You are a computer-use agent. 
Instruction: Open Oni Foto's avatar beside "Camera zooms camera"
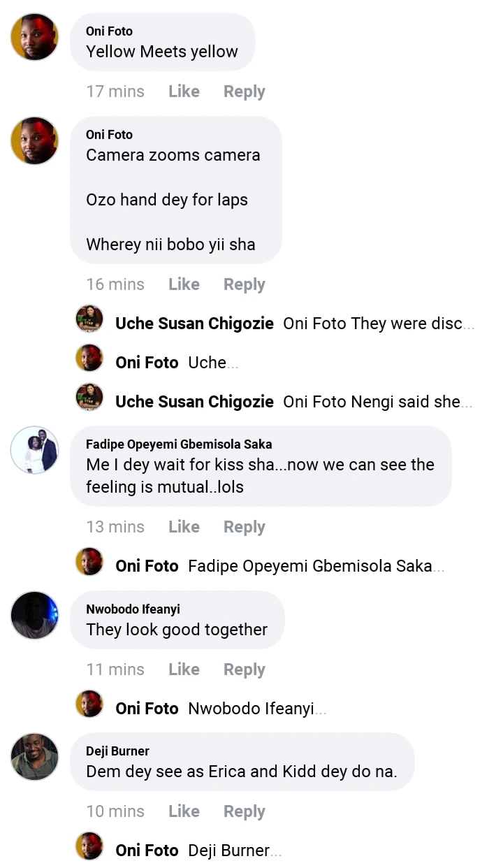click(x=34, y=140)
